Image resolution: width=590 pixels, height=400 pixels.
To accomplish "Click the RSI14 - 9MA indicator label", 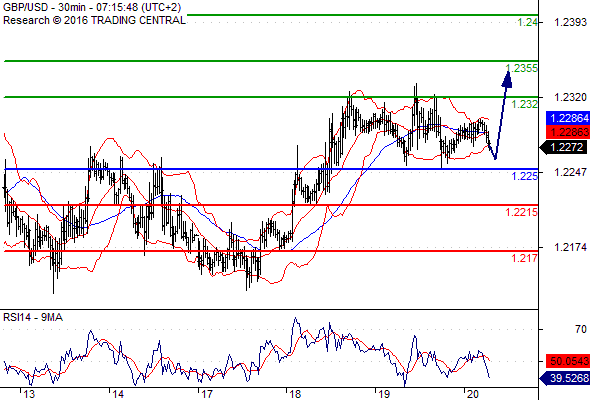I will click(x=33, y=318).
